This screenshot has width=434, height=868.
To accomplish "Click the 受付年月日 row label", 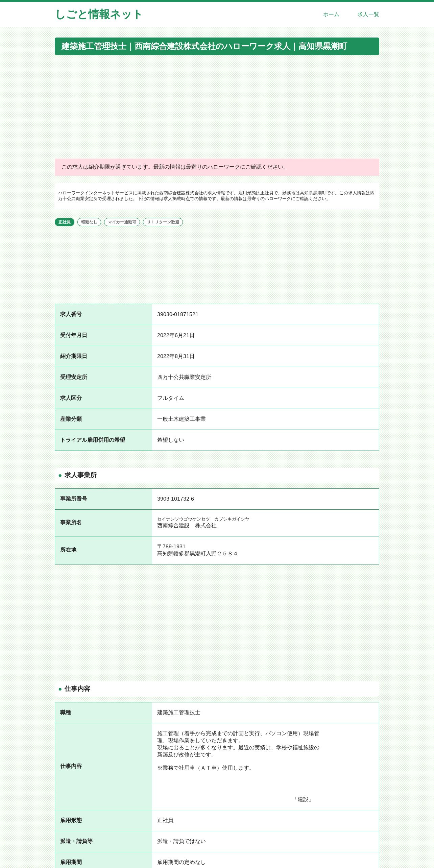I will (x=74, y=335).
